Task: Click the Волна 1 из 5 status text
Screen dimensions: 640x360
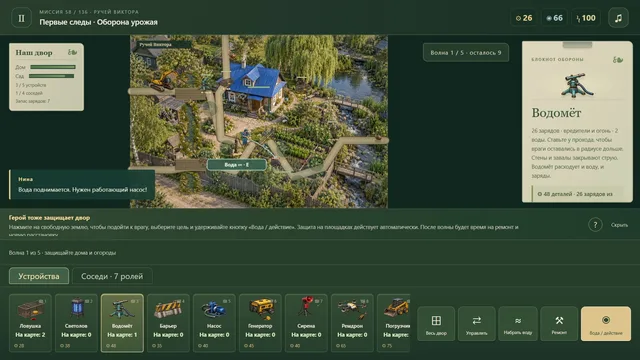Action: click(x=62, y=253)
